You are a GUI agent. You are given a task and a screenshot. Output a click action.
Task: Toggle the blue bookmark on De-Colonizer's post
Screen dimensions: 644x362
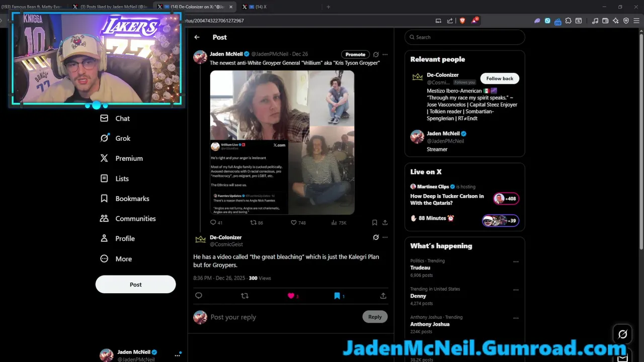tap(337, 296)
